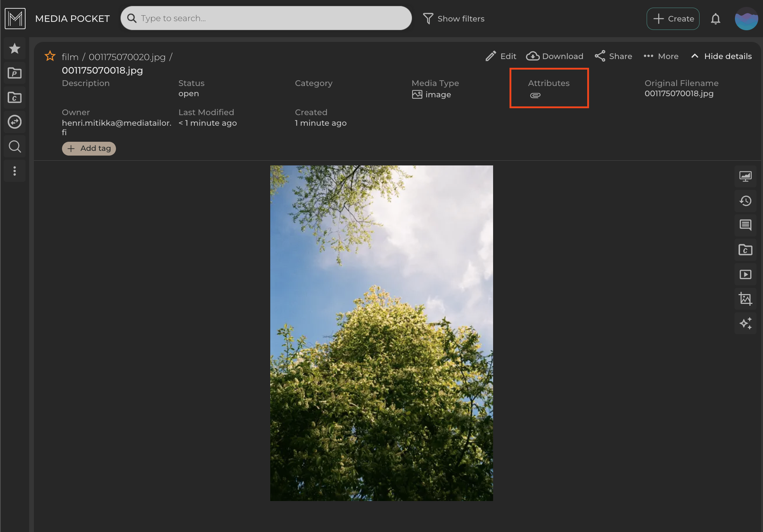Open sidebar three-dot overflow menu
This screenshot has height=532, width=763.
pos(15,171)
